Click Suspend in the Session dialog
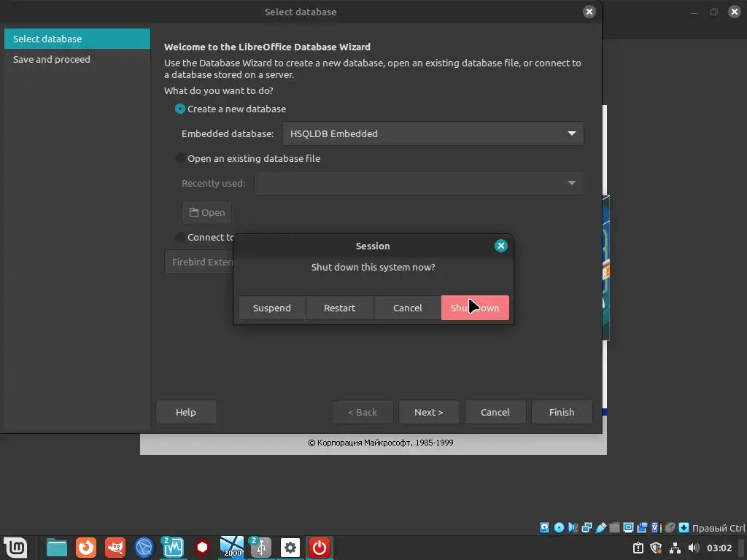This screenshot has width=747, height=560. pos(271,308)
